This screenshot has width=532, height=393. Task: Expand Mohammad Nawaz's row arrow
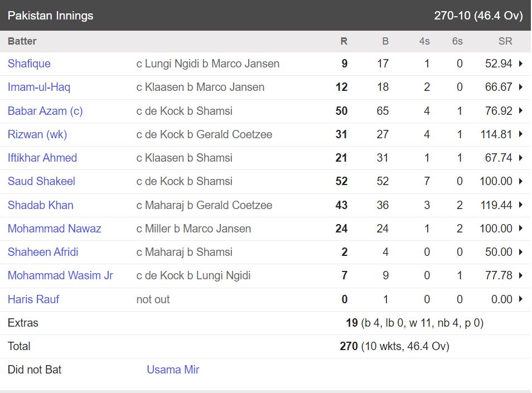(x=521, y=229)
